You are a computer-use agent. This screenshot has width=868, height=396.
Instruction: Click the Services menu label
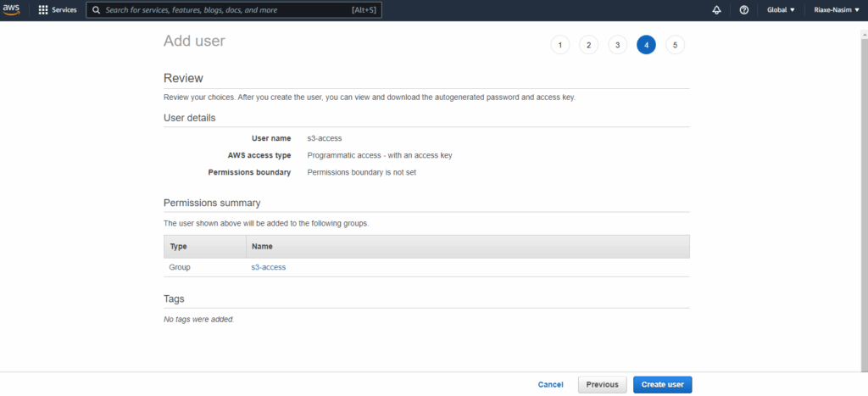click(x=64, y=10)
